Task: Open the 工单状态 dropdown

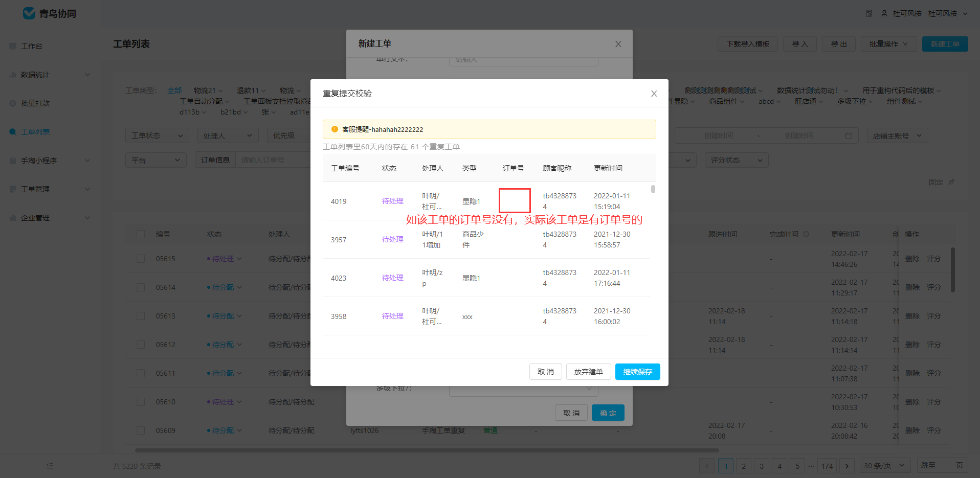Action: (157, 135)
